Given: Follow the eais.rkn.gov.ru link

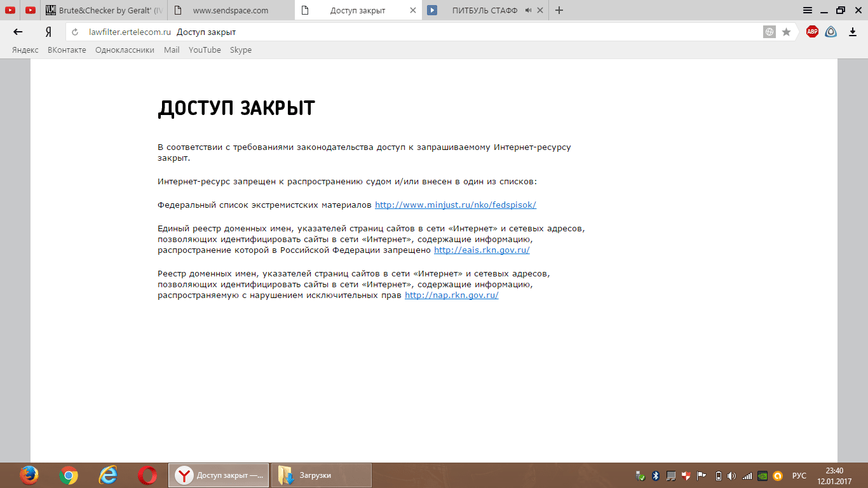Looking at the screenshot, I should pos(482,250).
